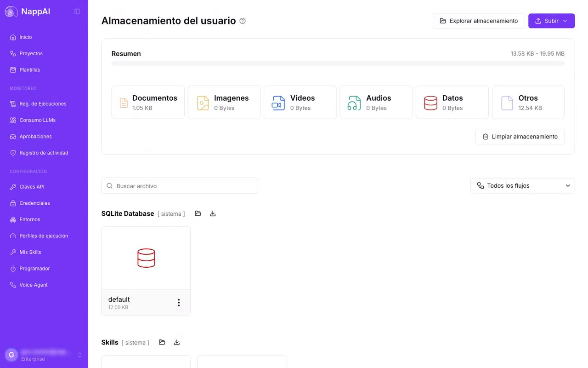Click the NappAI logo icon
The height and width of the screenshot is (368, 588).
[x=11, y=11]
